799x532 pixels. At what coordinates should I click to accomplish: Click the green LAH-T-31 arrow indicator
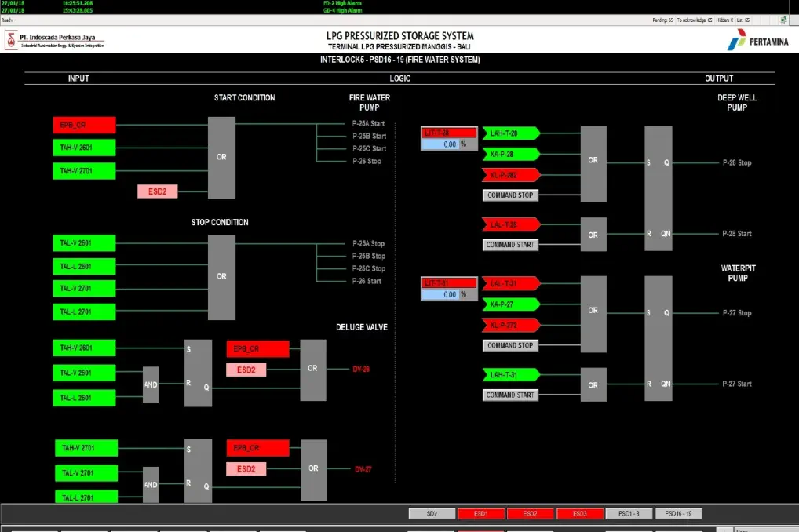[x=509, y=375]
